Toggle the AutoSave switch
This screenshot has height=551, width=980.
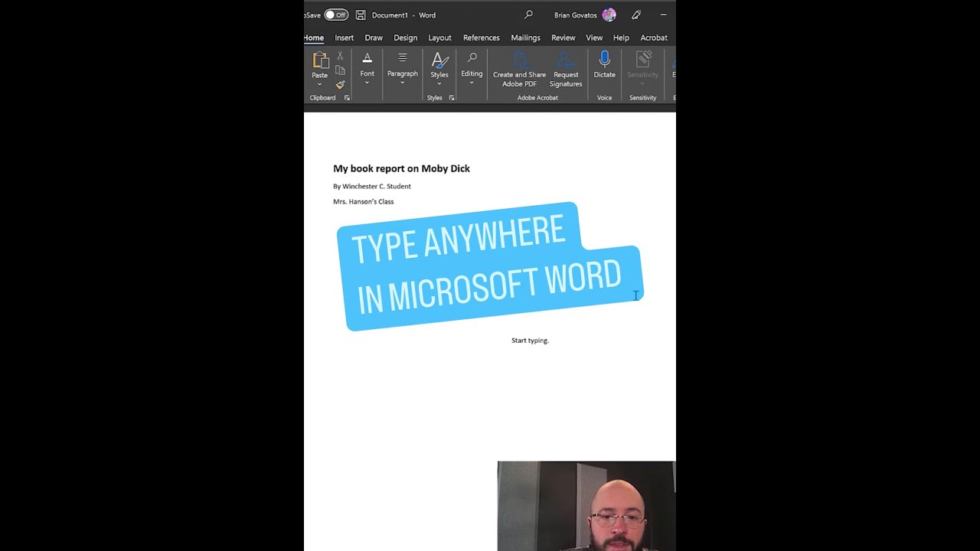tap(335, 15)
